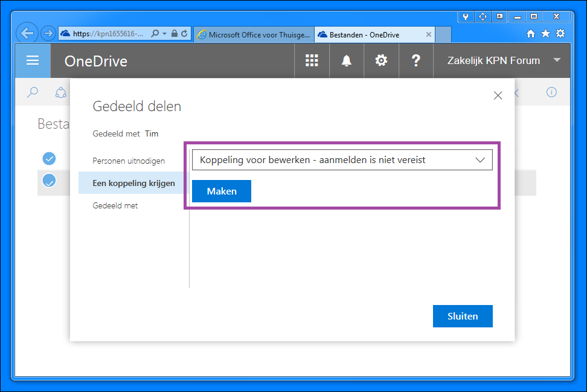Toggle the first file selection checkmark
Image resolution: width=587 pixels, height=392 pixels.
(49, 158)
